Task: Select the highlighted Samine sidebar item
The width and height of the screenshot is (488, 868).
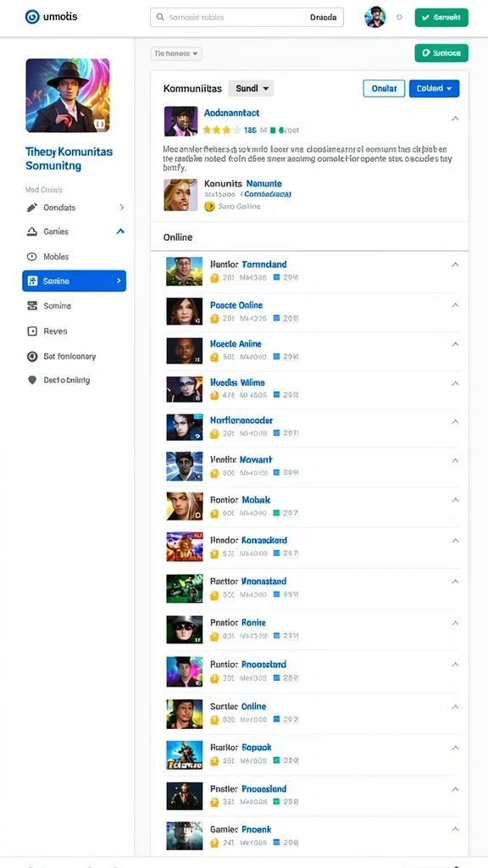Action: 75,281
